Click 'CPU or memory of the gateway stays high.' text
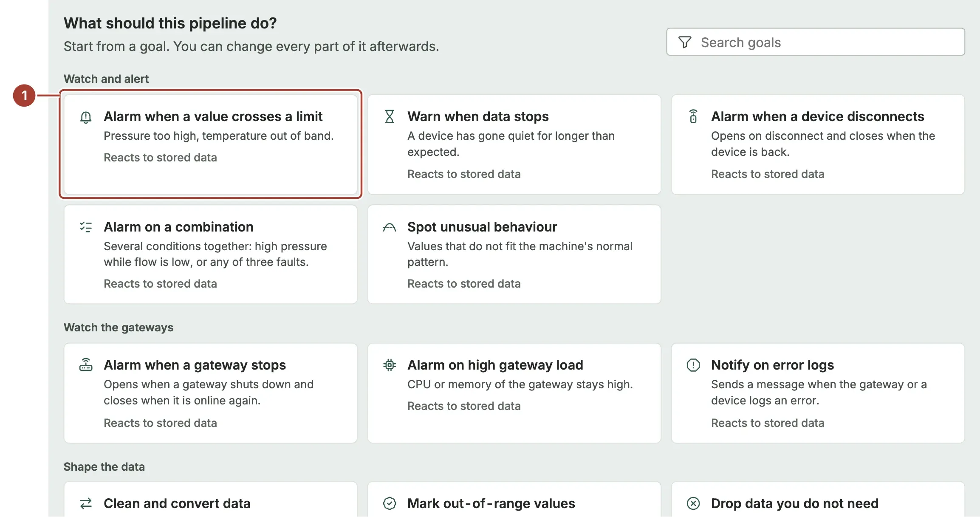Viewport: 980px width, 517px height. (520, 384)
